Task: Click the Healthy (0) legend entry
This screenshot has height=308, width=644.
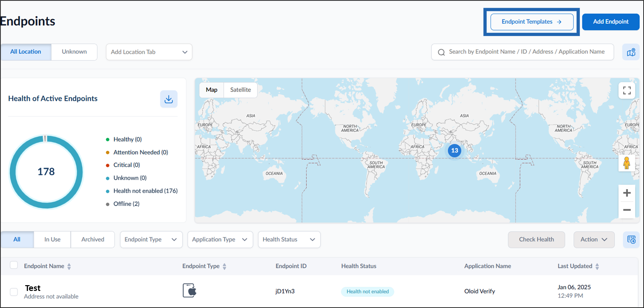Action: coord(124,139)
